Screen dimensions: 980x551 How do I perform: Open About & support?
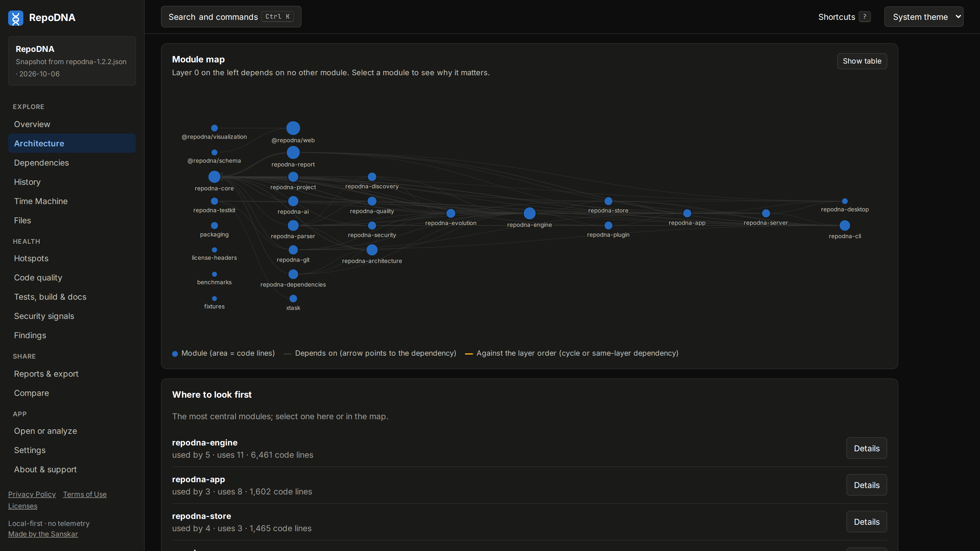pos(72,469)
